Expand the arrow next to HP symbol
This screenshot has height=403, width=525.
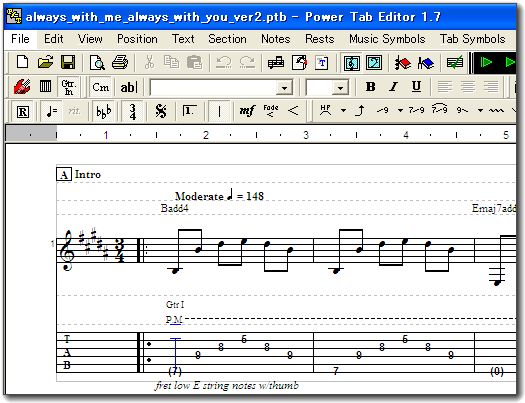tap(343, 110)
